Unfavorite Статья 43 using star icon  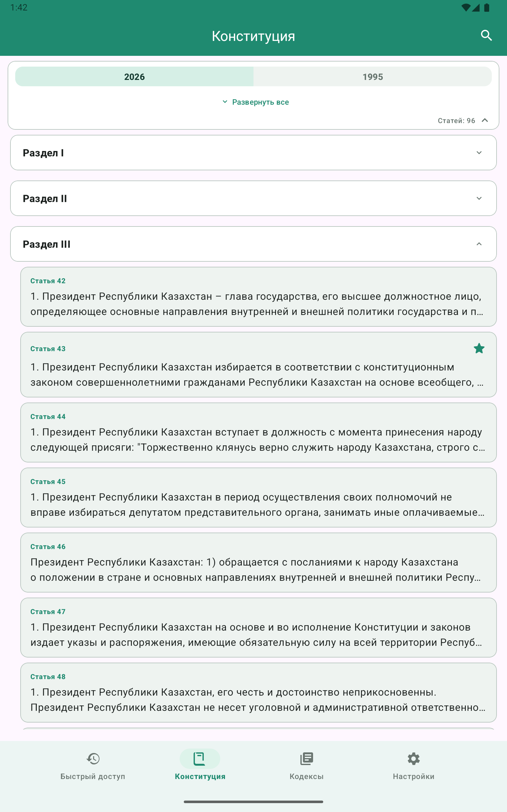tap(479, 348)
